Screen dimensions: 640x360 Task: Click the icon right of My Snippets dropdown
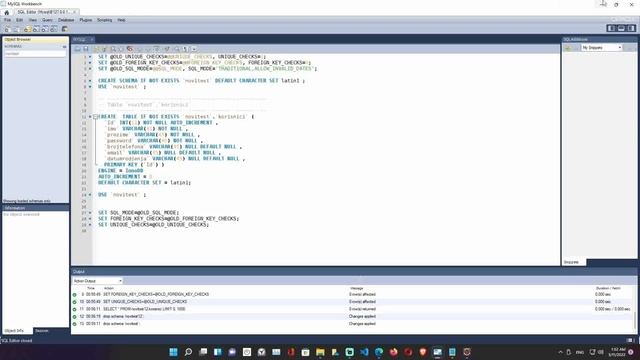[x=630, y=48]
